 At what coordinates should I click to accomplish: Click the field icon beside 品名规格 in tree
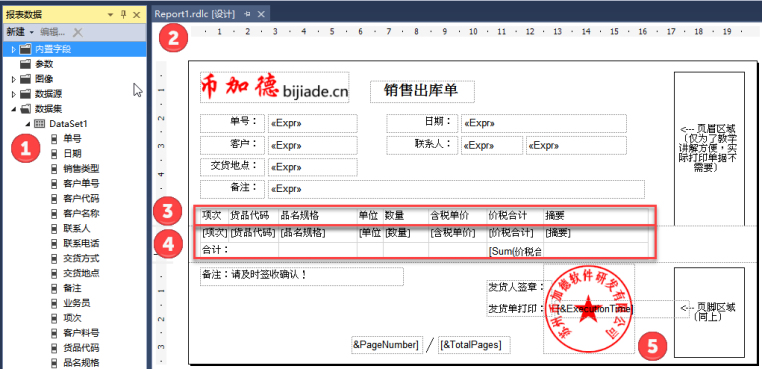point(54,363)
